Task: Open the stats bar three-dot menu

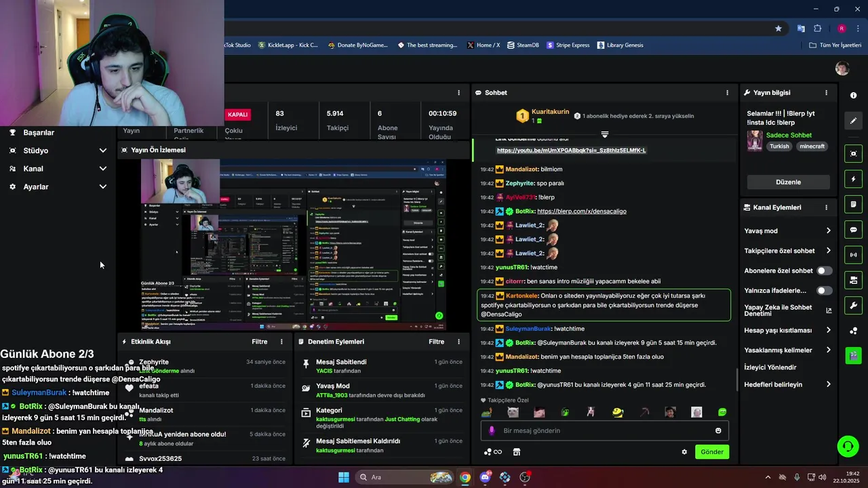Action: [459, 93]
